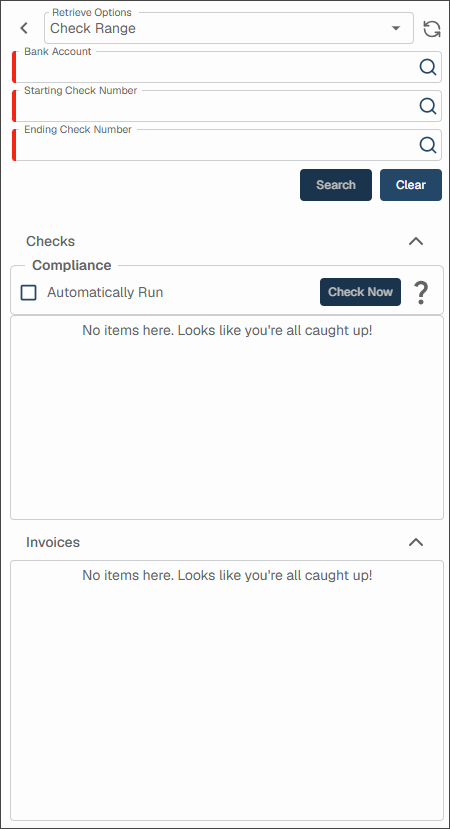Focus the Starting Check Number field

pyautogui.click(x=227, y=106)
